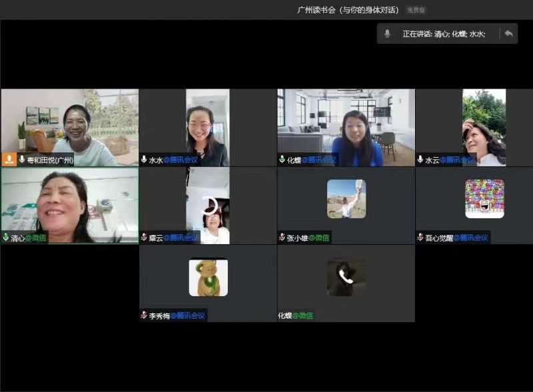Image resolution: width=533 pixels, height=392 pixels.
Task: Select 吾心觉醒's colorful avatar thumbnail
Action: [x=484, y=198]
